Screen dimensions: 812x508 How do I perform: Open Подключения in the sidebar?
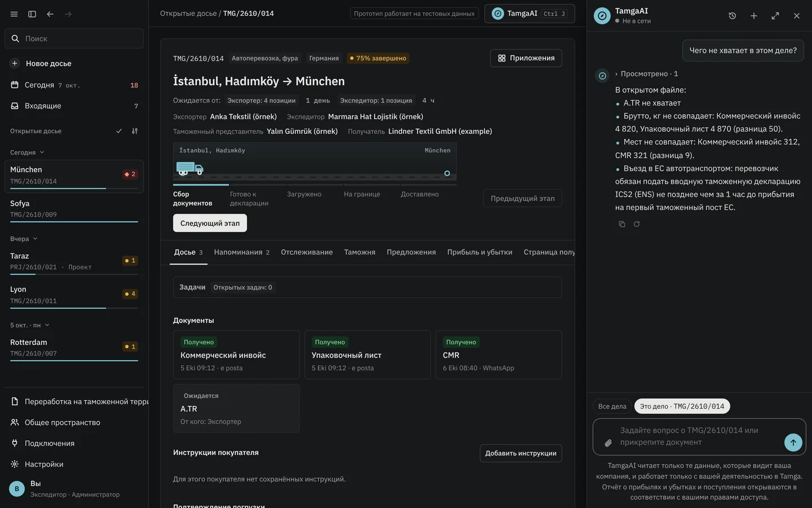pos(74,443)
